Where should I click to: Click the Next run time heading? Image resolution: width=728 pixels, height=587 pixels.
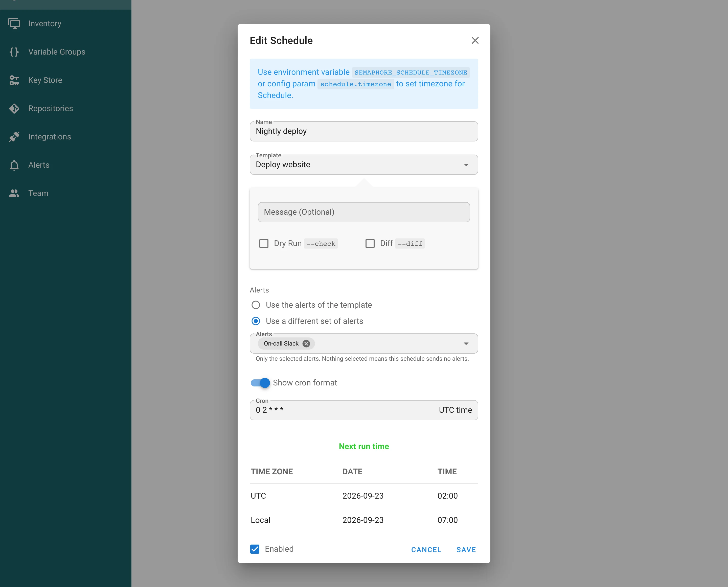[x=364, y=446]
